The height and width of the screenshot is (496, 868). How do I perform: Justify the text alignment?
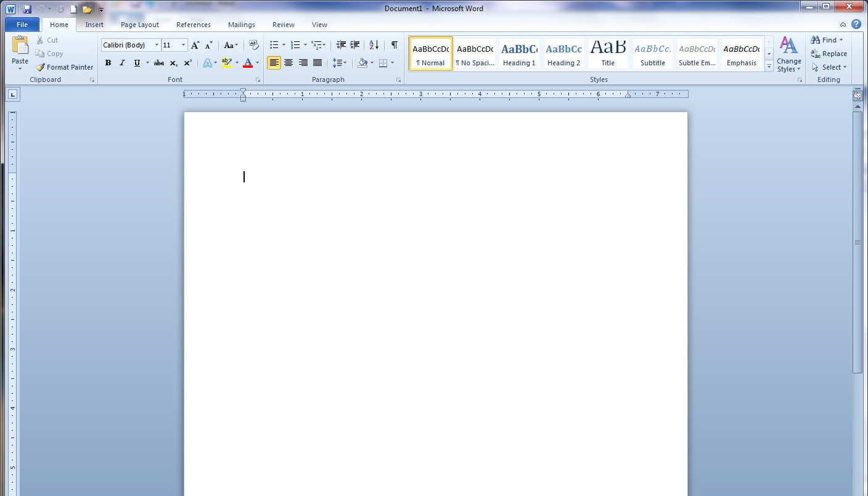click(x=317, y=63)
